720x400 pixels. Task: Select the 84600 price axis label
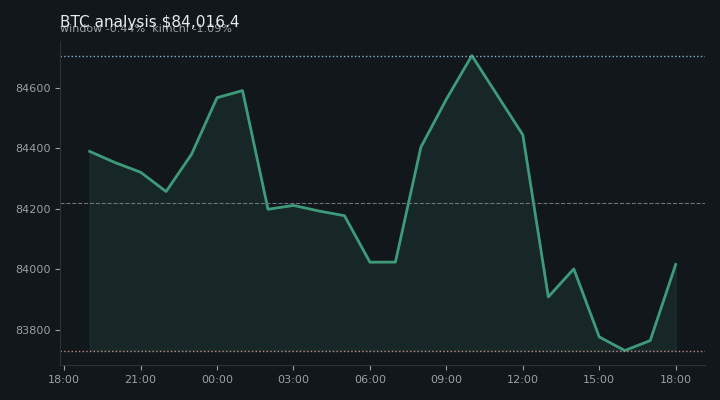33,88
